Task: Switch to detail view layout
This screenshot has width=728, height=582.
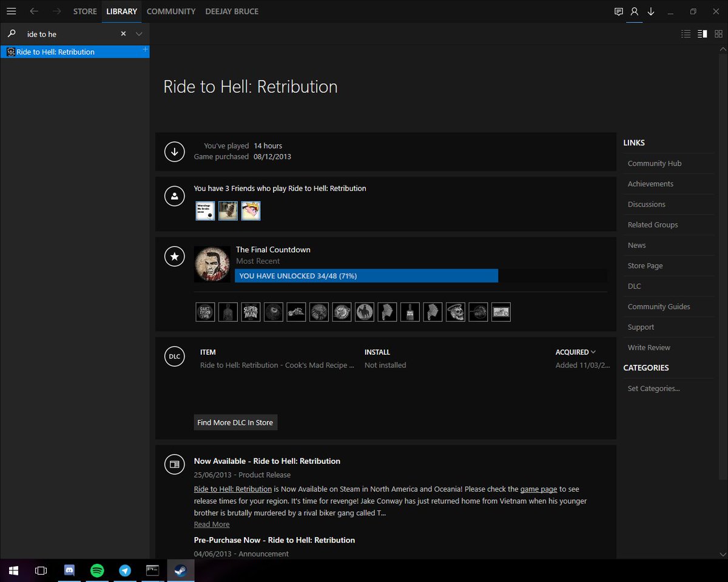Action: (703, 34)
